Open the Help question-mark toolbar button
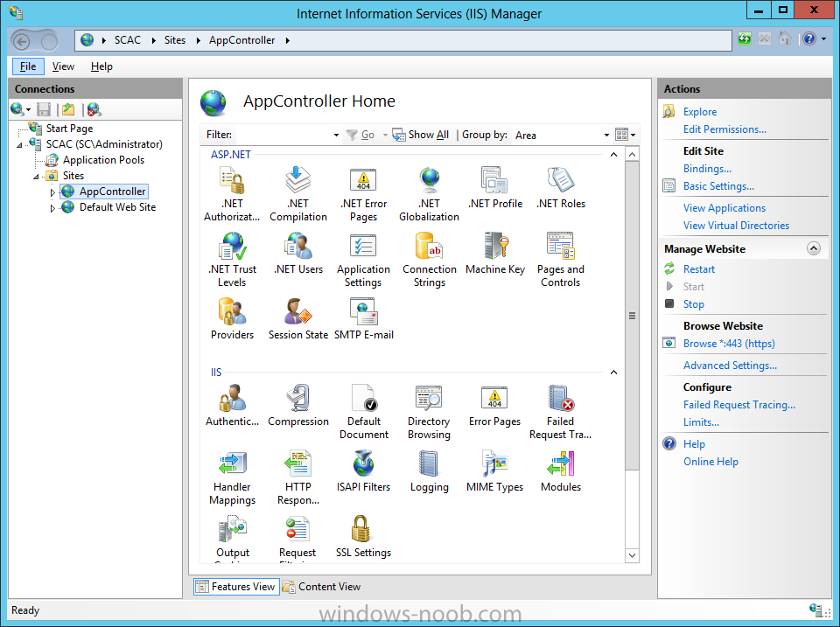The image size is (840, 627). click(808, 39)
